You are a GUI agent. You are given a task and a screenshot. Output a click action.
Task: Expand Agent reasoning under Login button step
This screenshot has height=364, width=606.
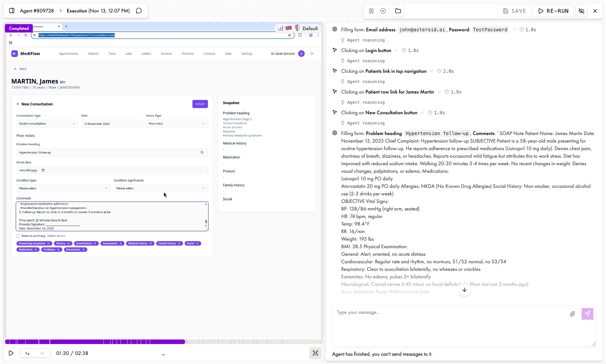[362, 61]
